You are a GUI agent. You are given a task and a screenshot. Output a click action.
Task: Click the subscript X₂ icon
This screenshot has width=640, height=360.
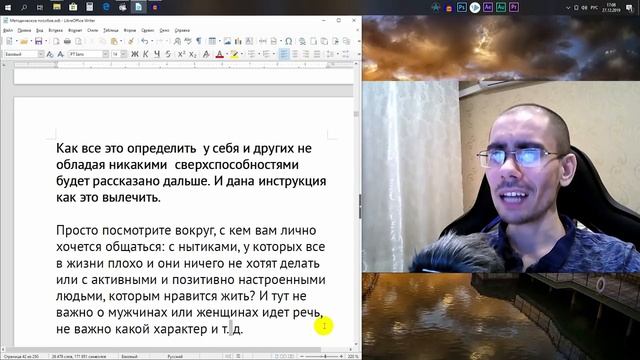(x=193, y=54)
